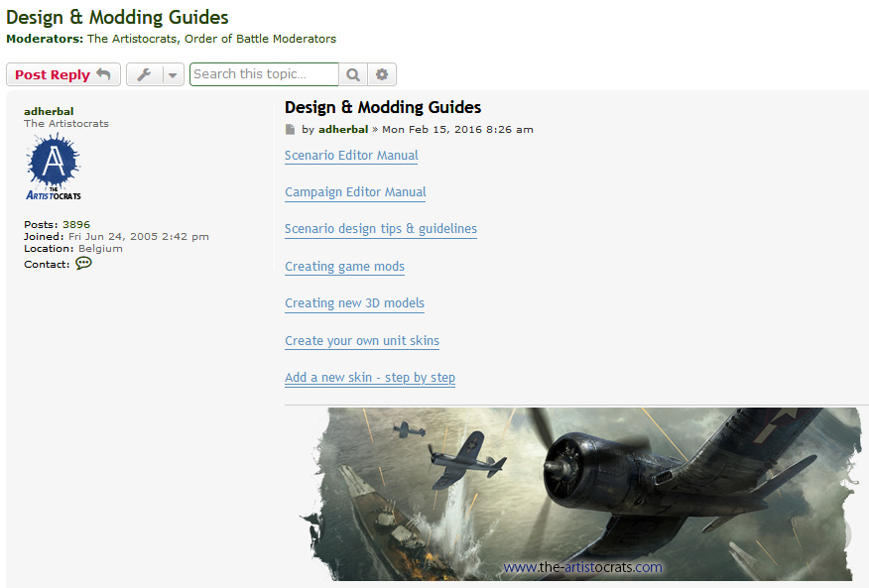Select post date Mon Feb 15, 2016
The width and height of the screenshot is (869, 588).
[432, 129]
